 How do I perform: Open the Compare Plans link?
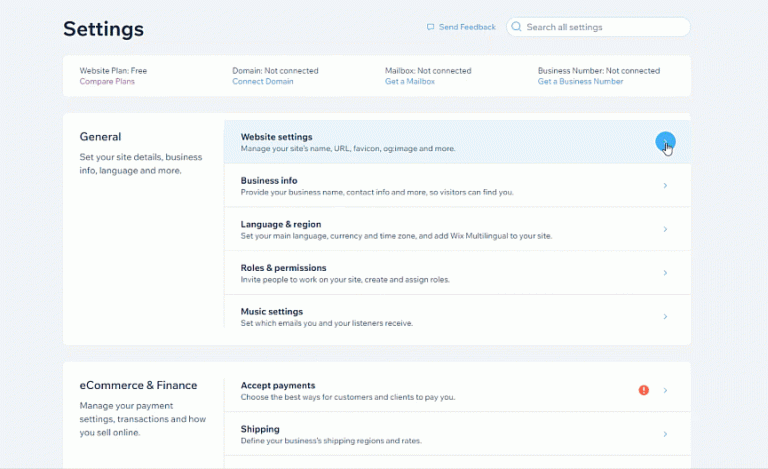107,82
